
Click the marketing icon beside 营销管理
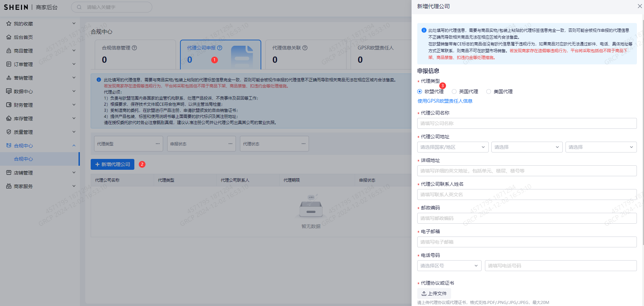point(9,78)
